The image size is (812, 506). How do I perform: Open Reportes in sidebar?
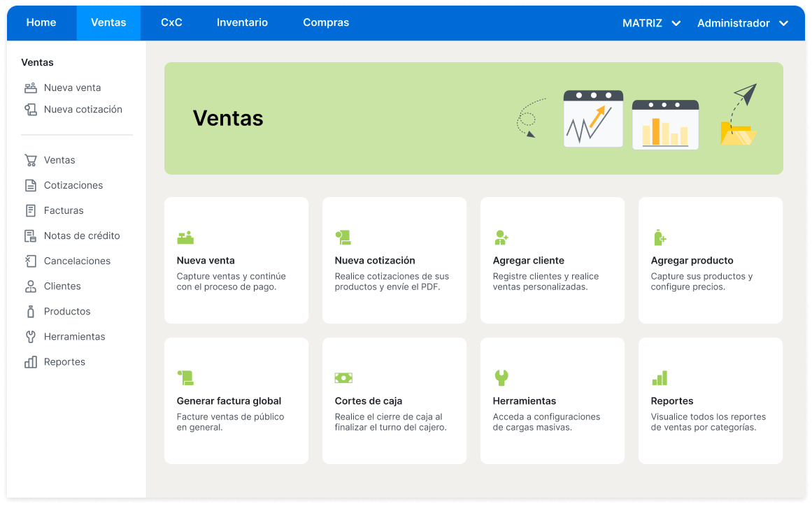(x=65, y=362)
